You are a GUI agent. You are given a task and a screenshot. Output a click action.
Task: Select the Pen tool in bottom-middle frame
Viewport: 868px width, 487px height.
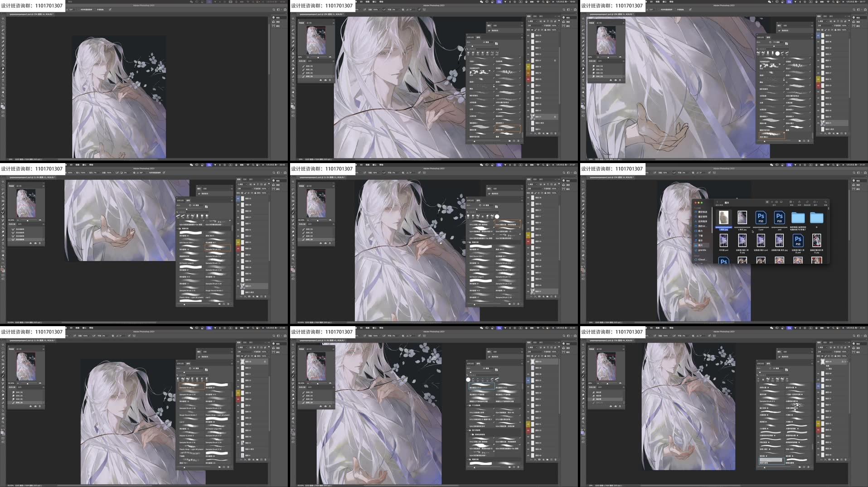coord(293,403)
